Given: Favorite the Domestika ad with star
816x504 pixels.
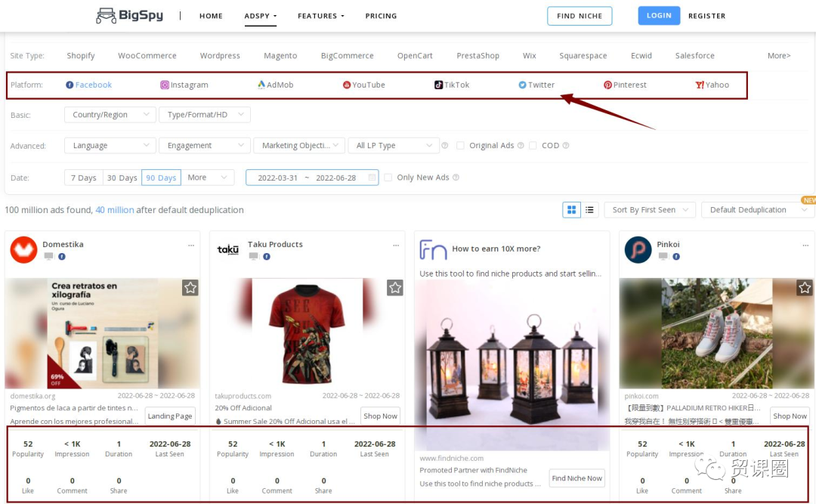Looking at the screenshot, I should coord(190,287).
